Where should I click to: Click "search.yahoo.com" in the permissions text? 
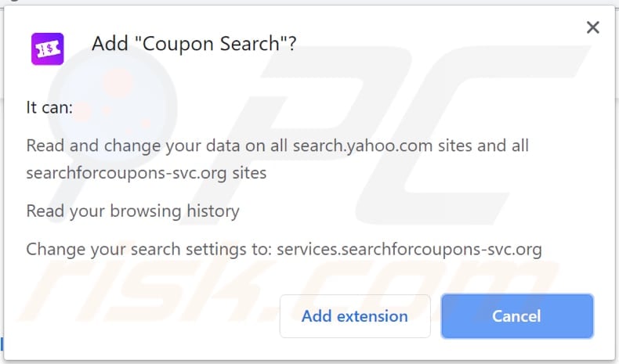pyautogui.click(x=354, y=146)
